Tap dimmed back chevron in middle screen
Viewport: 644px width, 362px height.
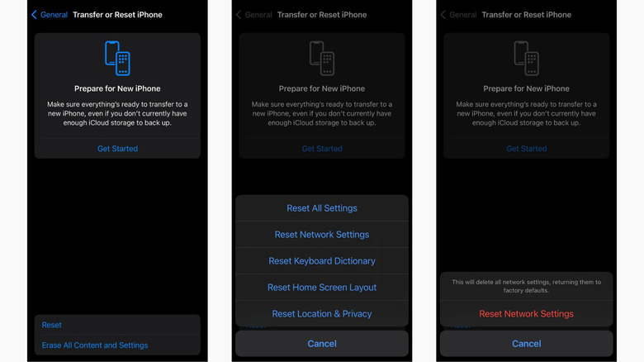[239, 15]
